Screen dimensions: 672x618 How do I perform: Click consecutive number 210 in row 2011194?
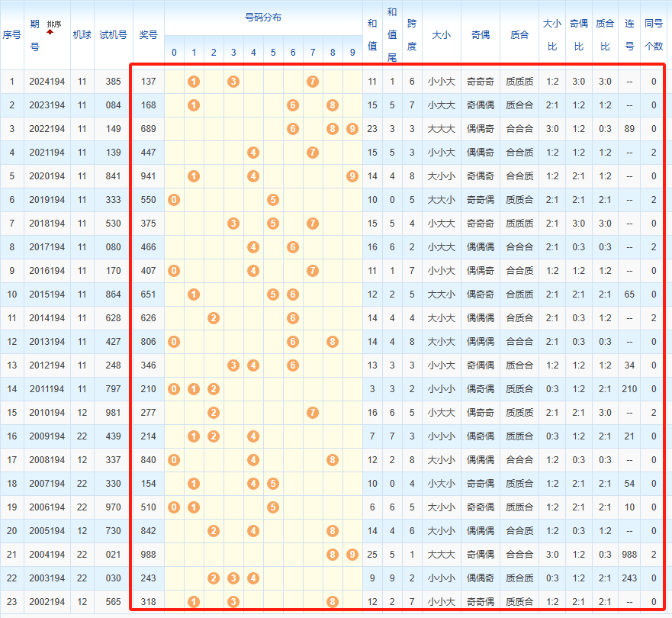[x=629, y=389]
